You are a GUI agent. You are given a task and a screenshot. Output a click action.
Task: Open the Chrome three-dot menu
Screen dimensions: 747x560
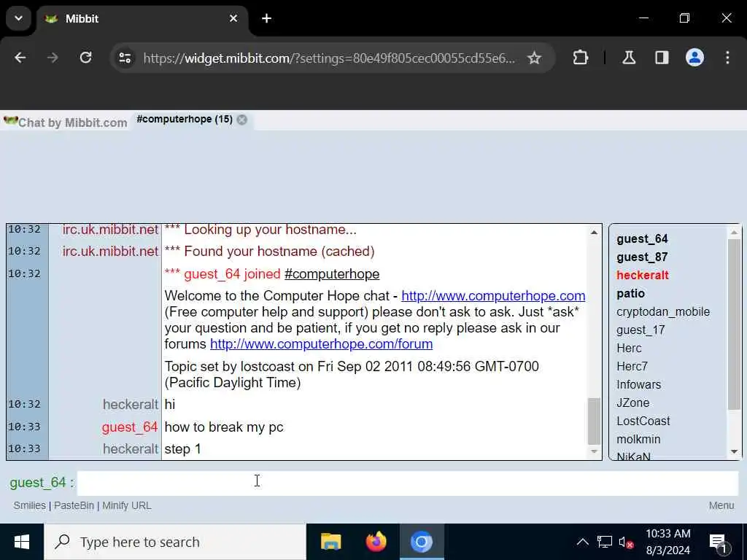tap(727, 58)
